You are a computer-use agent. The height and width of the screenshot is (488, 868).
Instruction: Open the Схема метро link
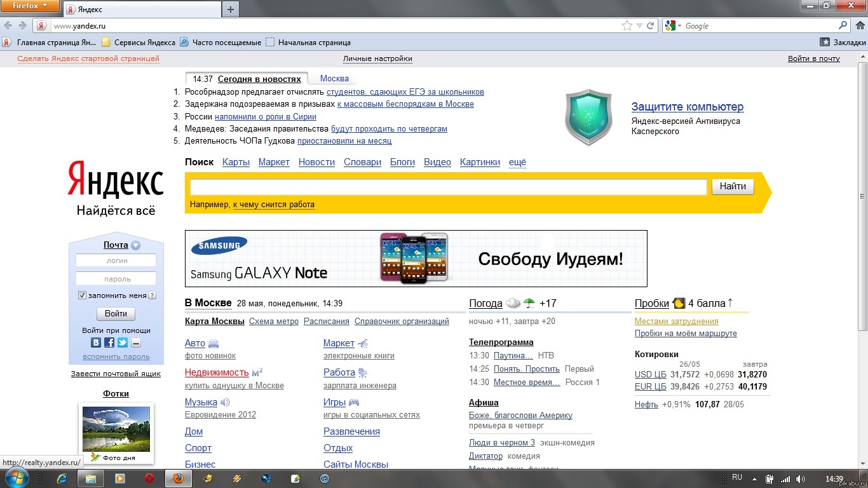274,322
